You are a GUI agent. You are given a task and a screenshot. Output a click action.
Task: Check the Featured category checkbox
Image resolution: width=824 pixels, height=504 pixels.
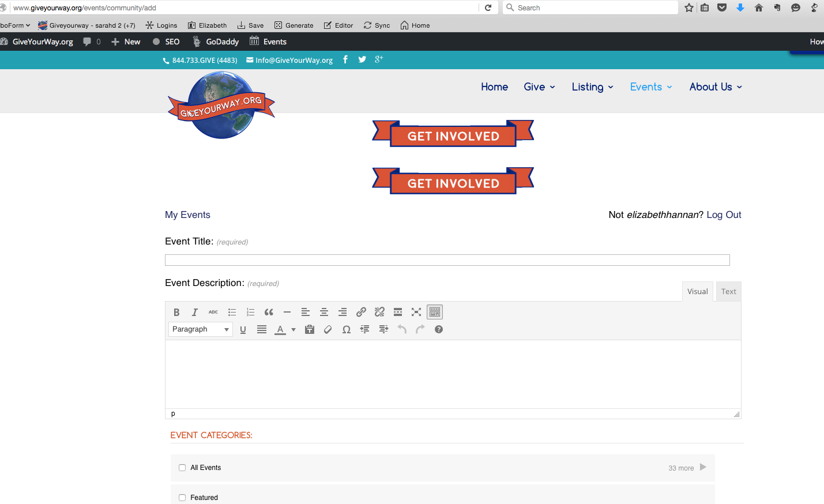pos(182,498)
